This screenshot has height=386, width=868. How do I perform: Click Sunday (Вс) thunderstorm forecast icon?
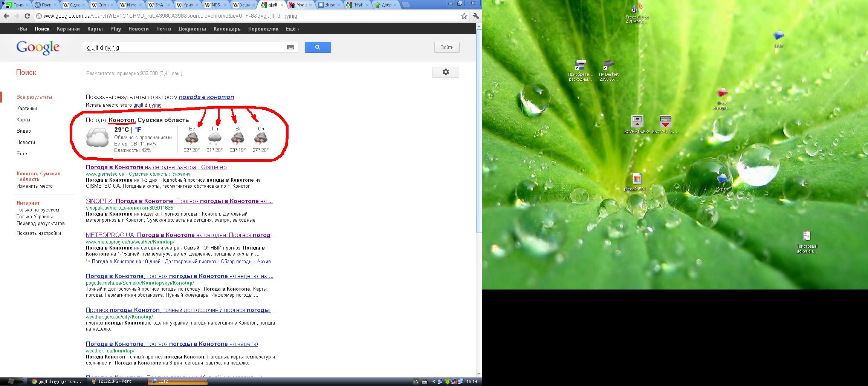[192, 139]
